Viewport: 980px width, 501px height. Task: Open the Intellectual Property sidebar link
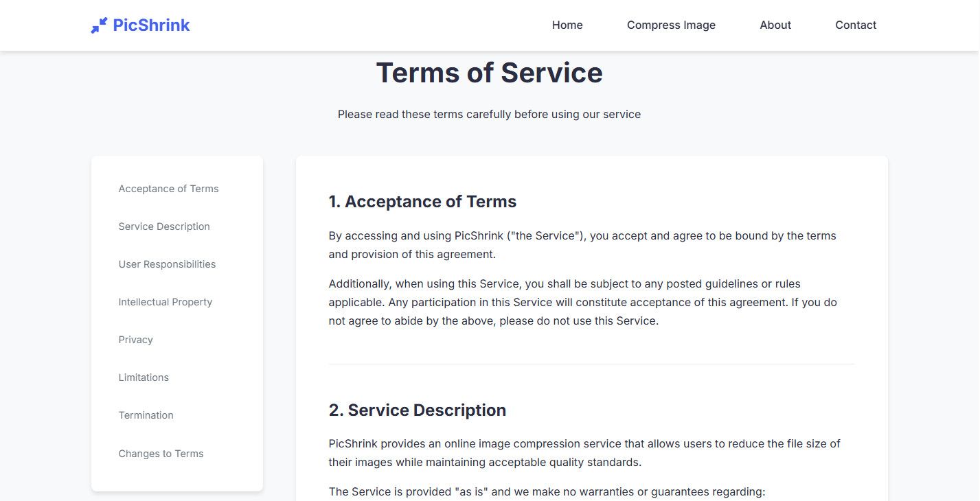pos(166,302)
